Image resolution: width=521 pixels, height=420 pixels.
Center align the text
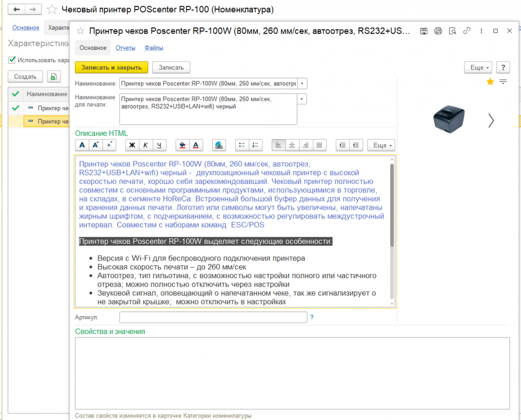tap(292, 145)
